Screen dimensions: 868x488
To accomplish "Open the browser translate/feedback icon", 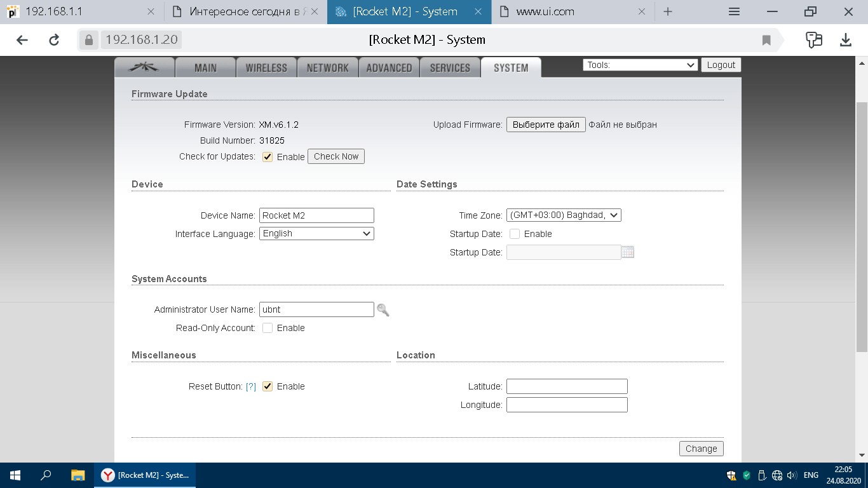I will (814, 40).
